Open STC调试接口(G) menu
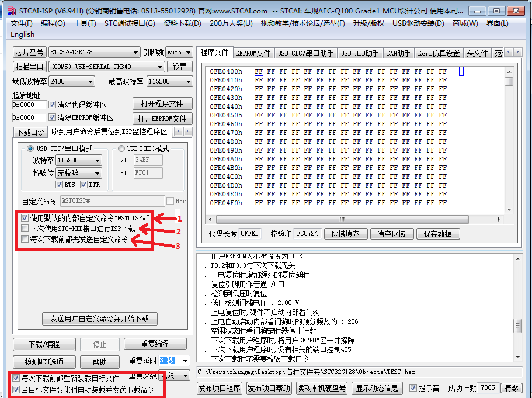Viewport: 532px width, 398px height. [x=130, y=23]
